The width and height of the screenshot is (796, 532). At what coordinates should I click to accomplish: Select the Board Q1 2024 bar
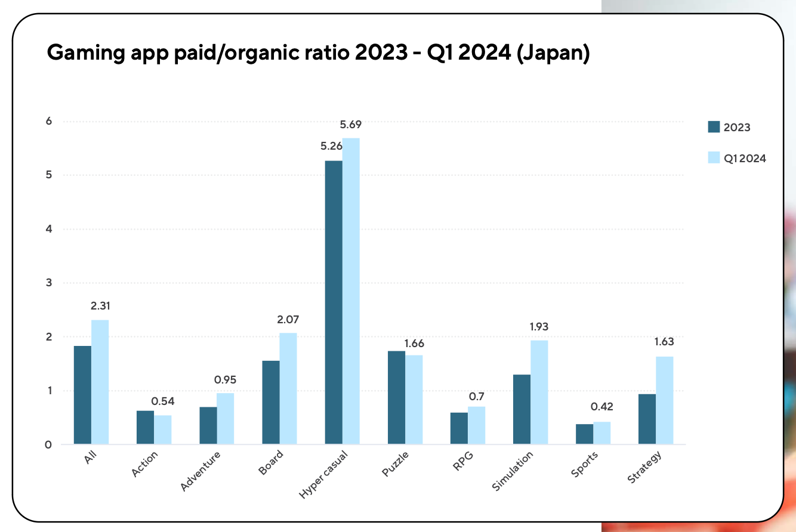pyautogui.click(x=288, y=388)
